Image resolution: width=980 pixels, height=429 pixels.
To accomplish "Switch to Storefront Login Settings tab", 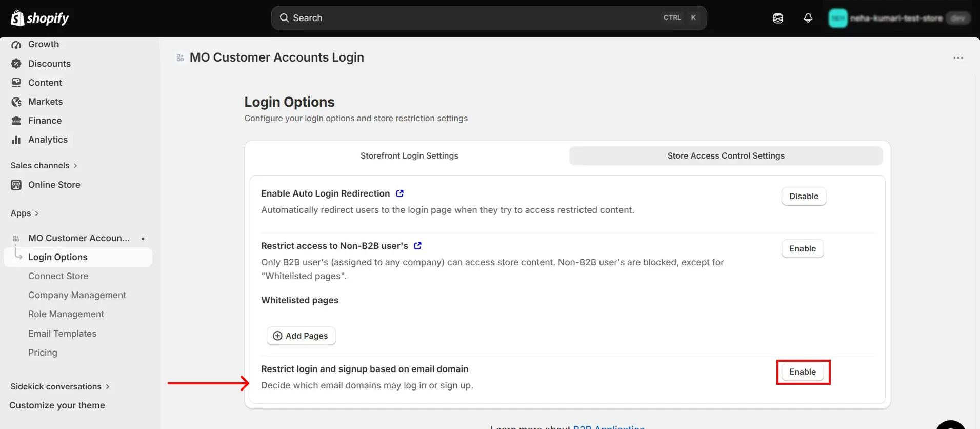I will tap(409, 155).
